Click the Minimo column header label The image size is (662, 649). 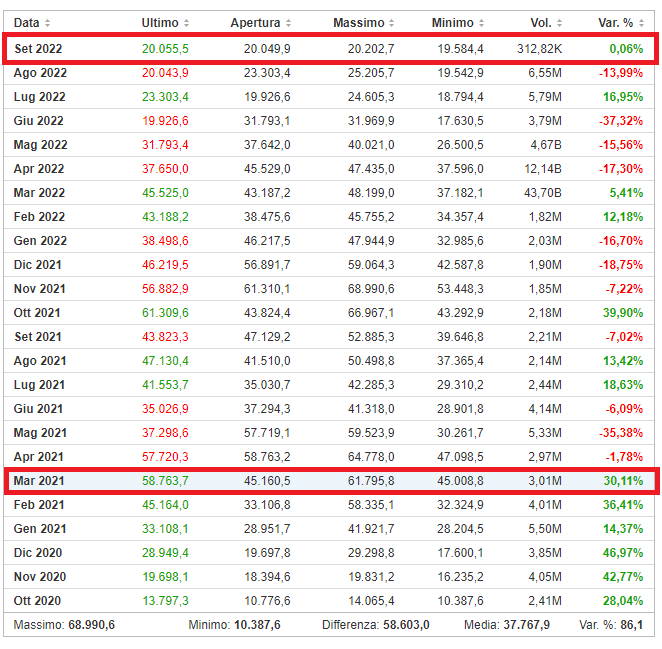click(x=453, y=23)
